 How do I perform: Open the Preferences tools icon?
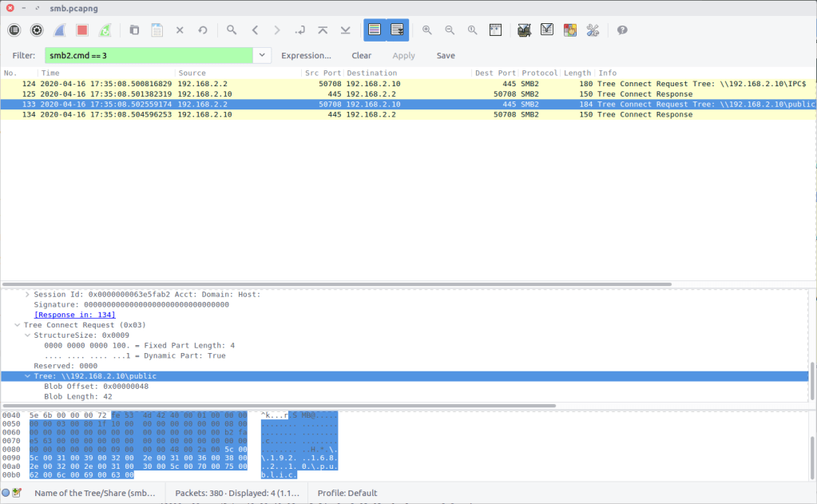click(x=593, y=30)
